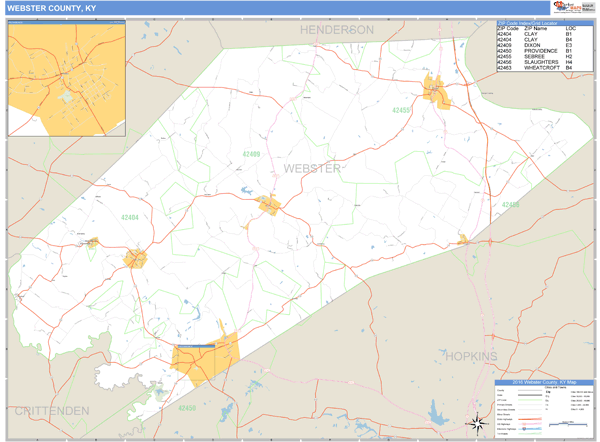Screen dimensions: 600x442
Task: Click the 'LOC' column heading
Action: 570,28
